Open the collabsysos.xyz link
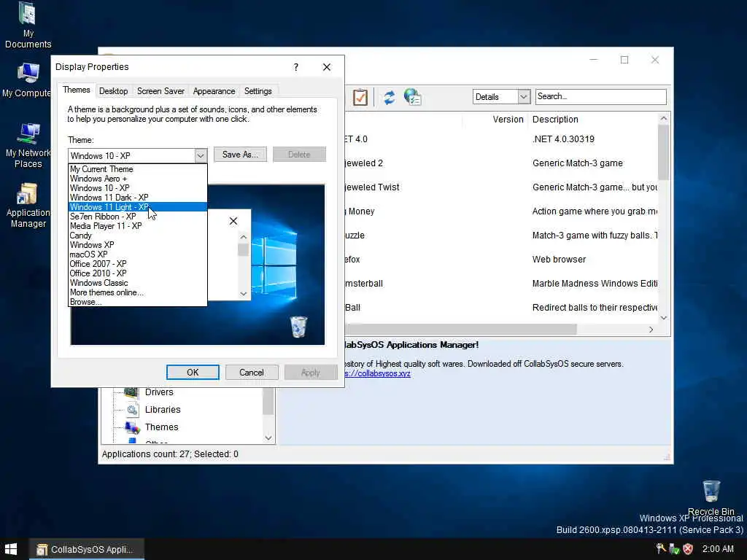The width and height of the screenshot is (747, 560). (x=377, y=373)
